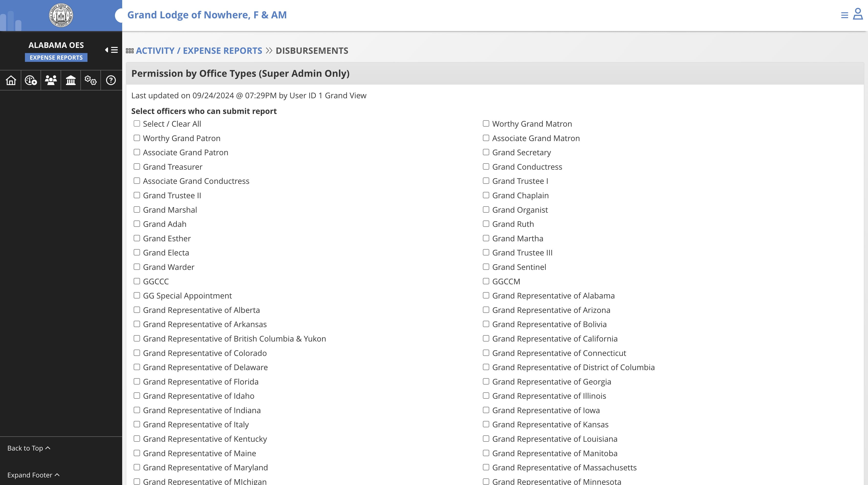Screen dimensions: 868x485
Task: Check Grand Adah checkbox
Action: (x=137, y=224)
